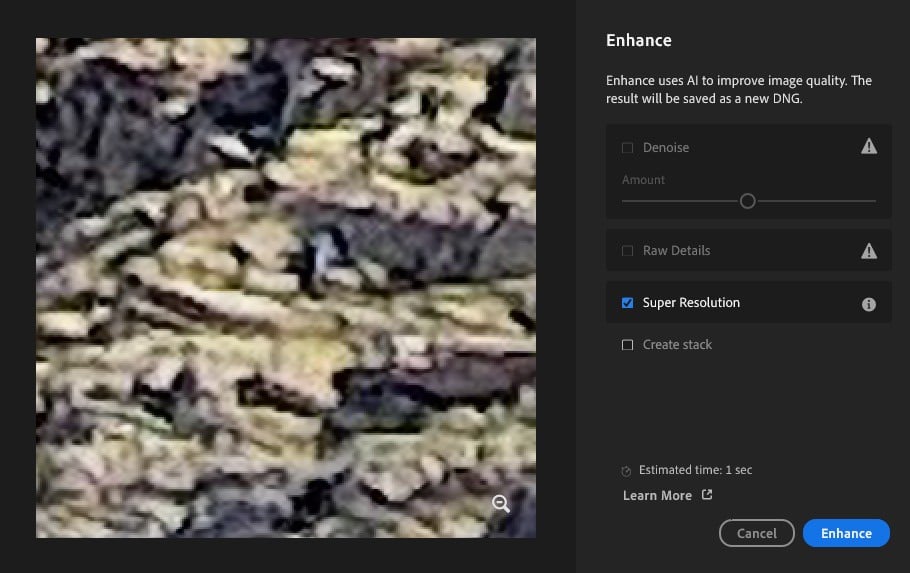Screen dimensions: 910x573
Task: Click the Denoise warning triangle icon
Action: (869, 147)
